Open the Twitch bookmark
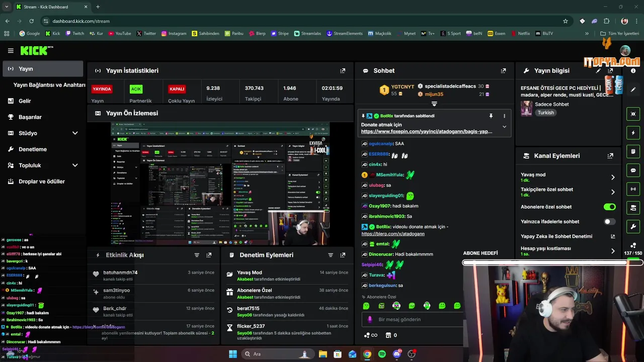The width and height of the screenshot is (644, 362). click(x=74, y=34)
